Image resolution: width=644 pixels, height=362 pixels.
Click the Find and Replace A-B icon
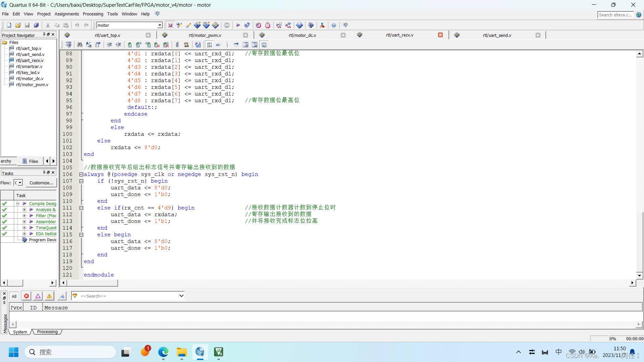(89, 45)
